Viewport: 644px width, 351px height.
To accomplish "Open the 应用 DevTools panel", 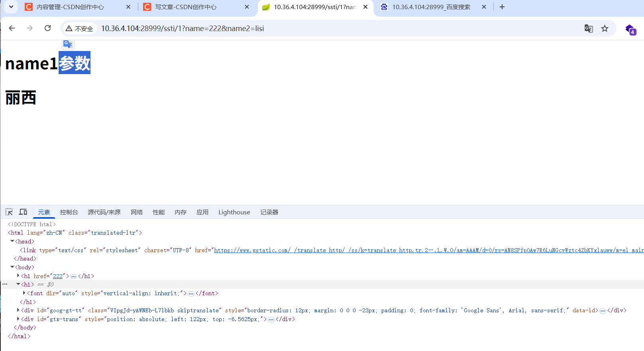I will pos(202,212).
